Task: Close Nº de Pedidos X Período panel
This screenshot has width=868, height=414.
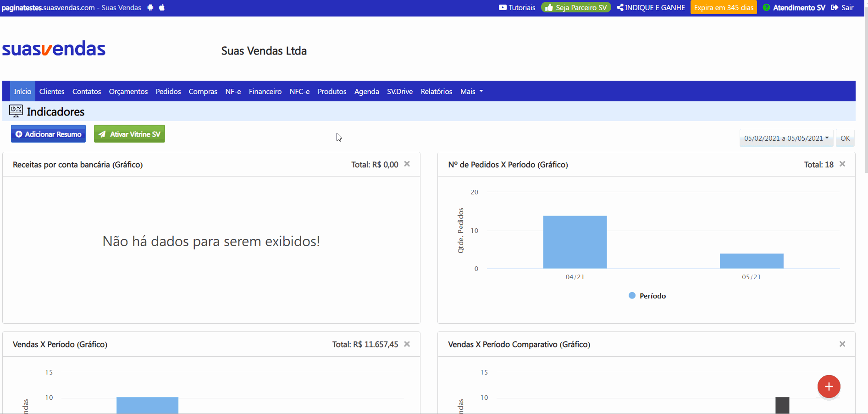Action: tap(842, 164)
